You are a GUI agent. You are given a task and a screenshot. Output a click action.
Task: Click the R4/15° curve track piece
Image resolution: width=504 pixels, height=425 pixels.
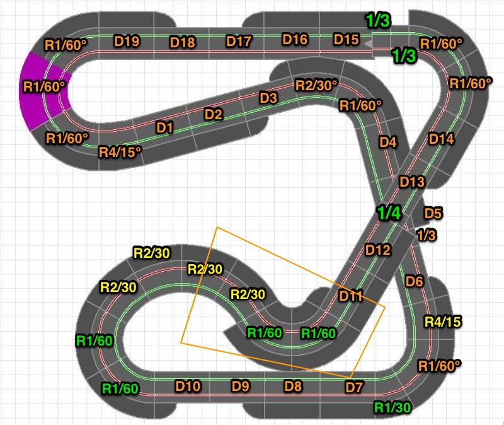[x=119, y=151]
